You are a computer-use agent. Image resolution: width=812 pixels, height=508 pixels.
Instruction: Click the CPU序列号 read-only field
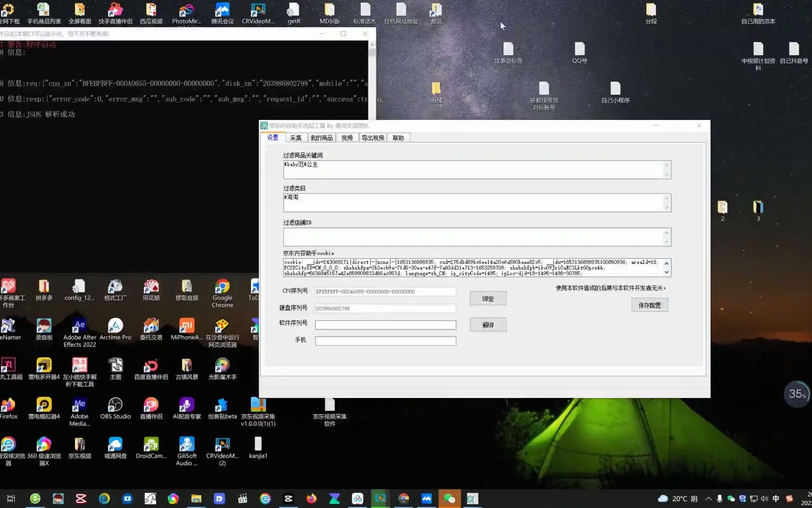tap(385, 292)
